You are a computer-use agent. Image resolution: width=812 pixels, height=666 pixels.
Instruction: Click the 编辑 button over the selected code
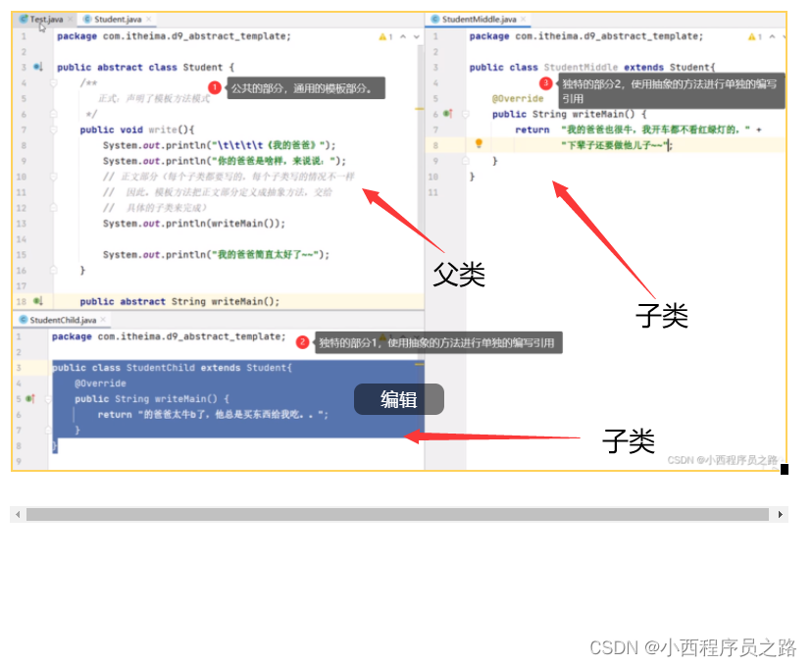coord(398,399)
